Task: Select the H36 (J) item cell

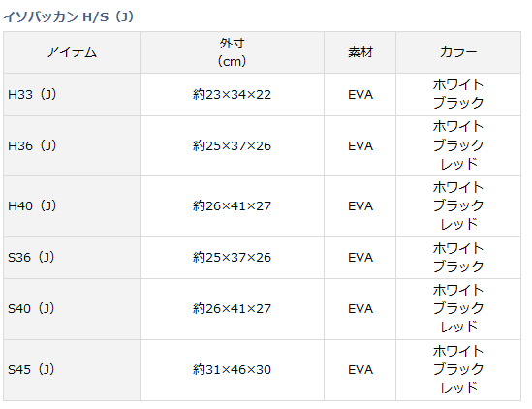Action: [72, 146]
